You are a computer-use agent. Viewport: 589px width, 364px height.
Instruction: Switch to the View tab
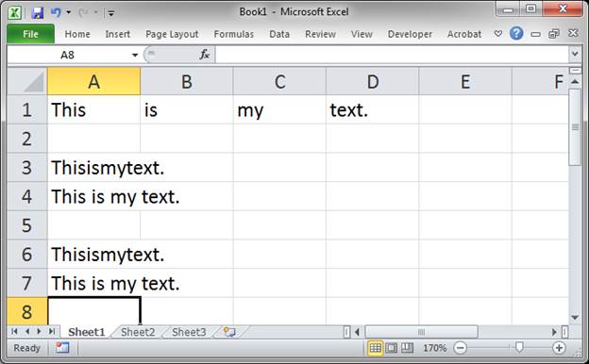(362, 34)
